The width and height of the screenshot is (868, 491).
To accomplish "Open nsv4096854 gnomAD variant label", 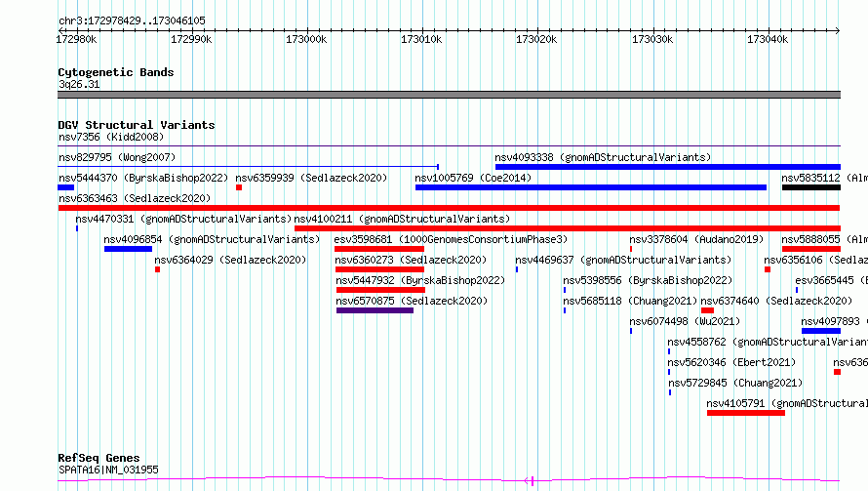I will coord(212,239).
